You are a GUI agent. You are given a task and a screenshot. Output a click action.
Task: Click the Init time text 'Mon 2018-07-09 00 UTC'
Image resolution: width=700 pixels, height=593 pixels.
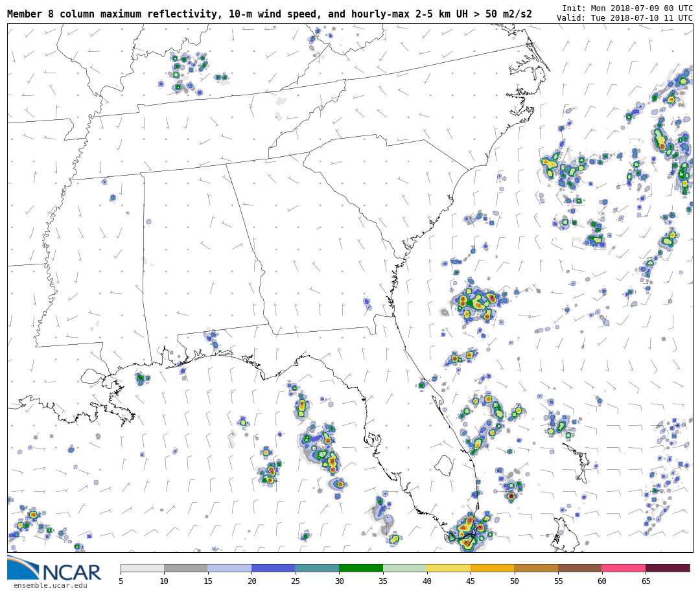click(x=642, y=8)
